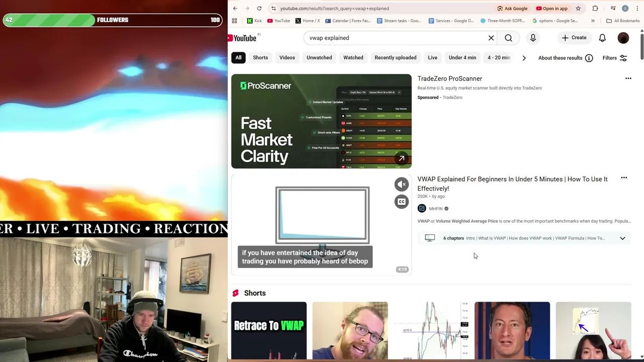Click the YouTube logo
Viewport: 644px width, 362px height.
(244, 38)
